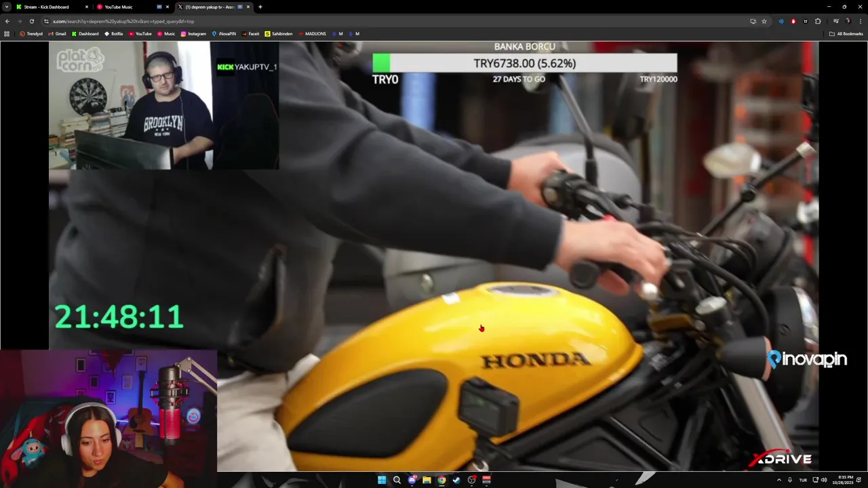Open the Chrome three-dot menu
Viewport: 868px width, 488px height.
860,21
